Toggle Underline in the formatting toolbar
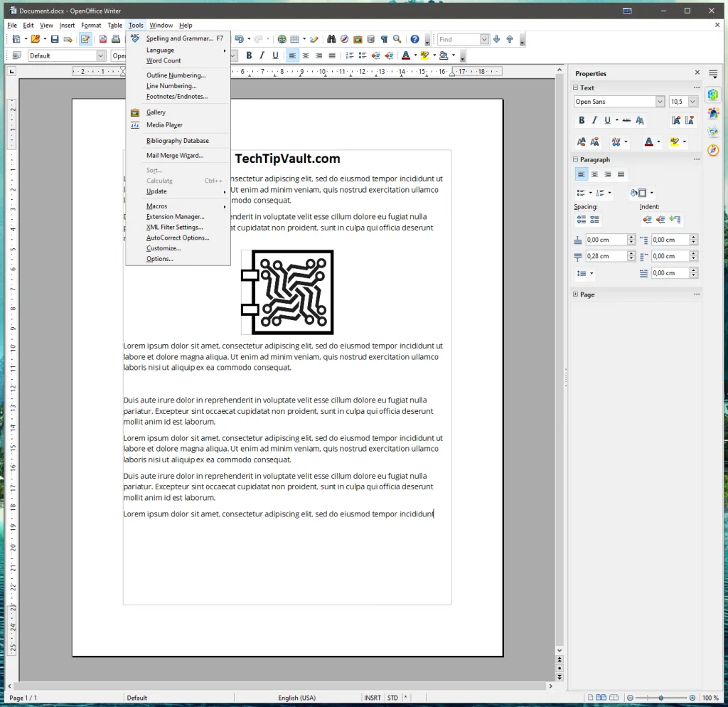Screen dimensions: 728x707 (275, 55)
